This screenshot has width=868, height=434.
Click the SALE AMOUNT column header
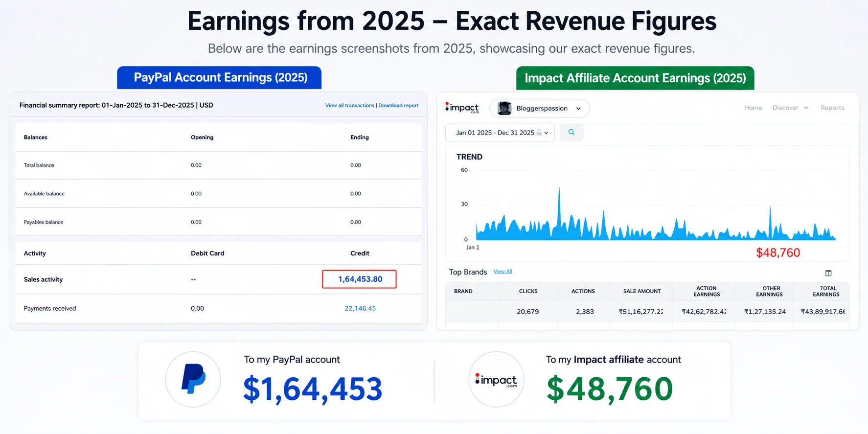tap(642, 291)
